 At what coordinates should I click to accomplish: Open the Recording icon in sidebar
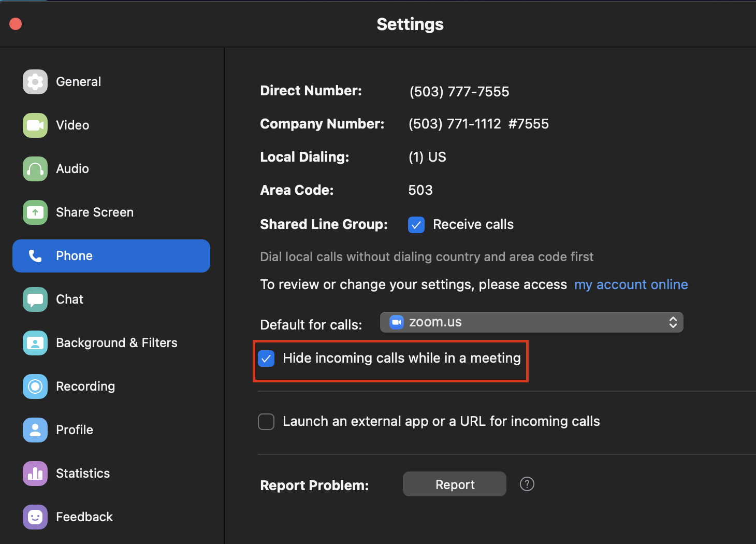pos(35,386)
